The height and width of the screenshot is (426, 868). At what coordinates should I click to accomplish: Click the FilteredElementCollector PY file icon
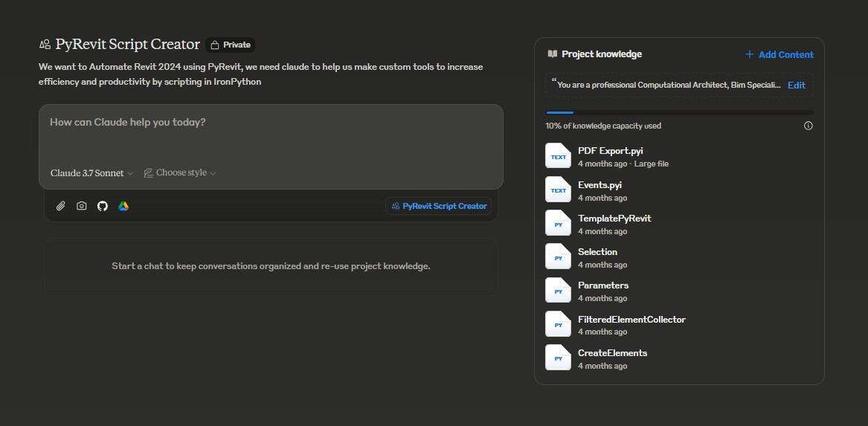558,323
